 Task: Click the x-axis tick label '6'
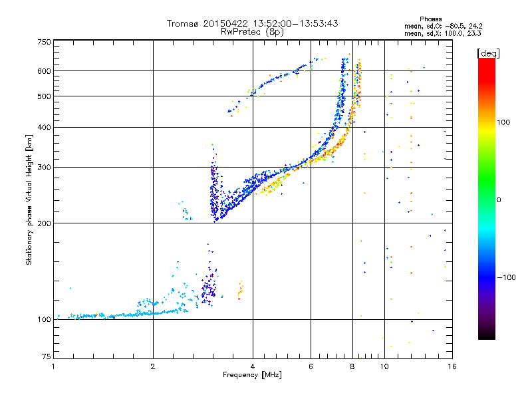[x=311, y=366]
